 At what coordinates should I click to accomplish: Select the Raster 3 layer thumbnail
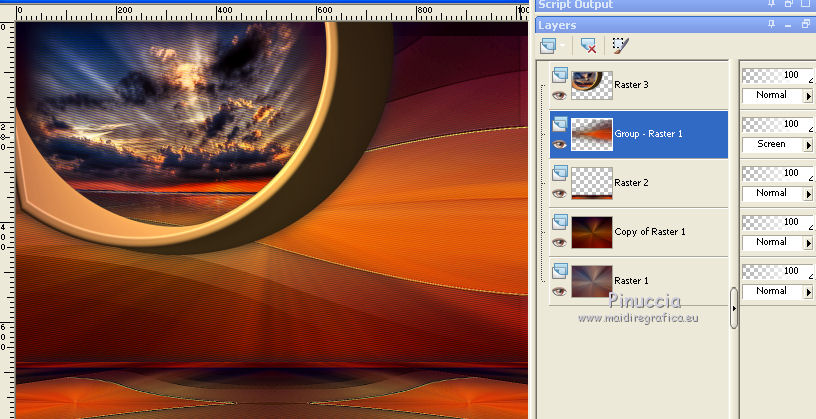click(x=592, y=85)
